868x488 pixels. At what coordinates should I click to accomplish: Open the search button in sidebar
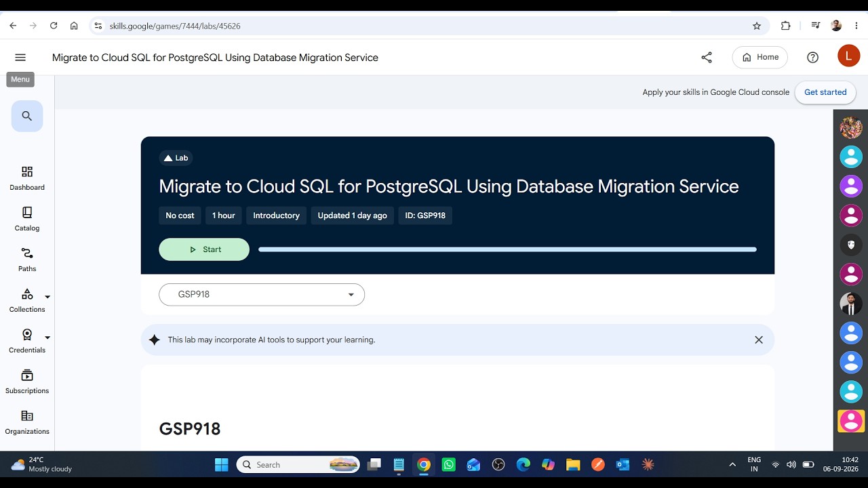pos(27,116)
